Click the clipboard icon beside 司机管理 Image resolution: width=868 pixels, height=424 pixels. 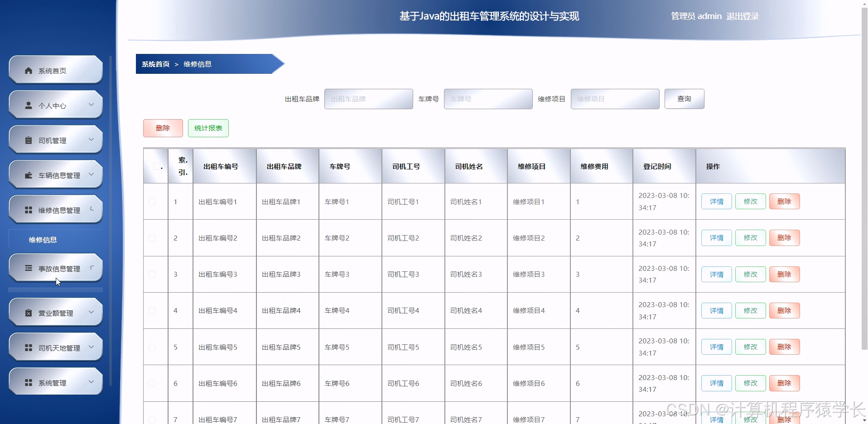click(29, 140)
